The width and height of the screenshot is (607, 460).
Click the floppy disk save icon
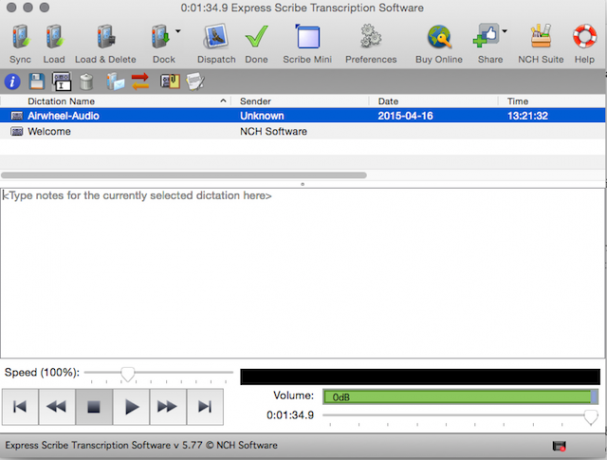[x=37, y=82]
